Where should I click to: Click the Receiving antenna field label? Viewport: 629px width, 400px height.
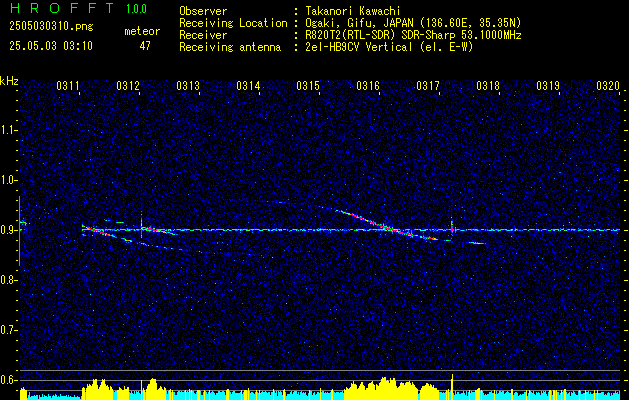[x=230, y=47]
